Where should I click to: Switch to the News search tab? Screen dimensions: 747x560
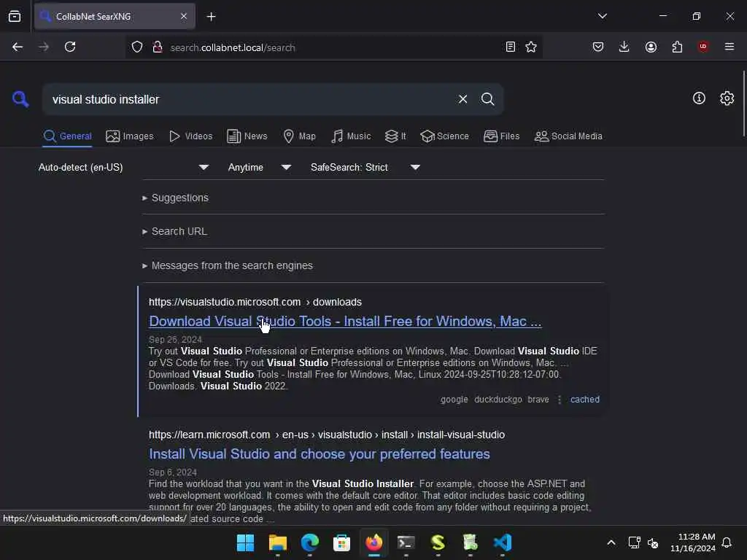(x=247, y=136)
